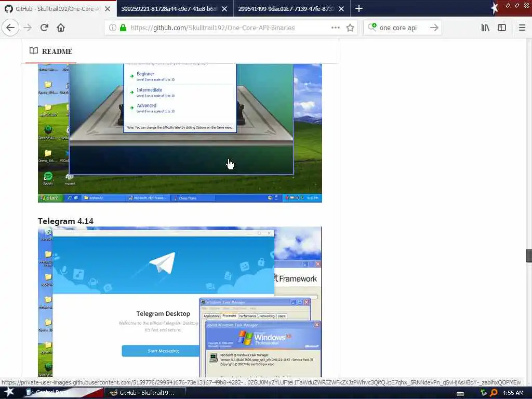
Task: Open page actions three-dot menu
Action: pos(335,28)
